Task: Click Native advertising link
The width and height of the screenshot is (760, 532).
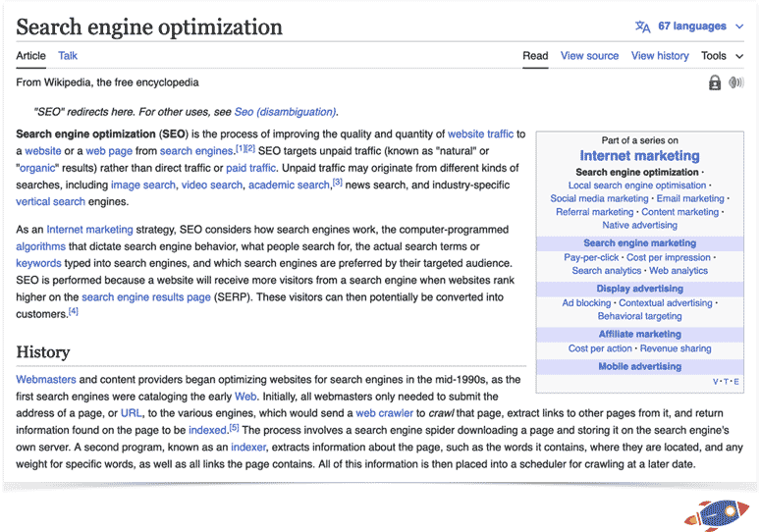Action: (x=640, y=226)
